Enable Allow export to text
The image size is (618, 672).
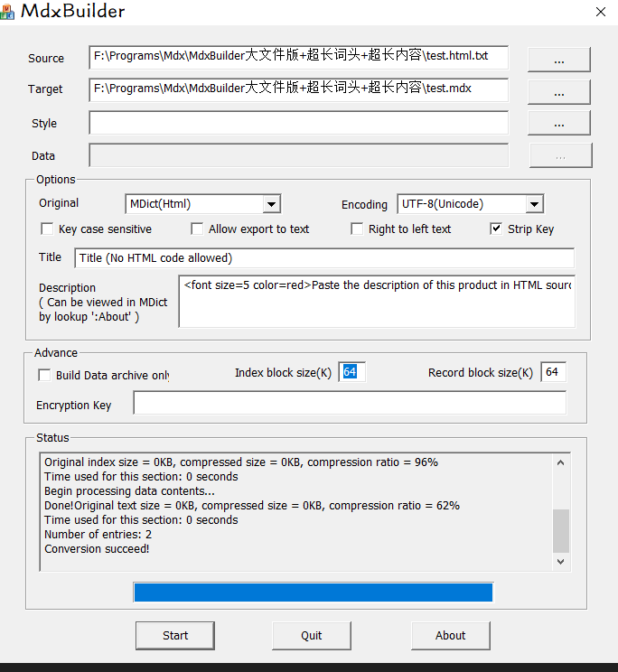click(197, 229)
